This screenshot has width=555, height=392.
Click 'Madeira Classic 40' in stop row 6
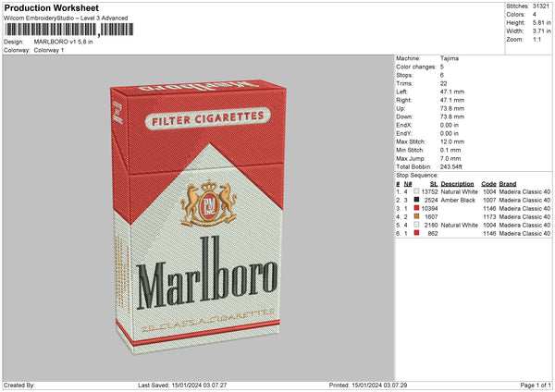[524, 234]
